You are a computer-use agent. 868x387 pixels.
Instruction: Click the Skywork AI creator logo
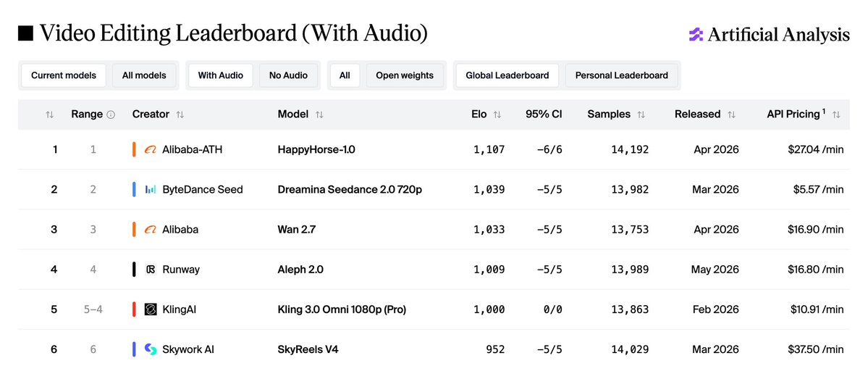[150, 349]
